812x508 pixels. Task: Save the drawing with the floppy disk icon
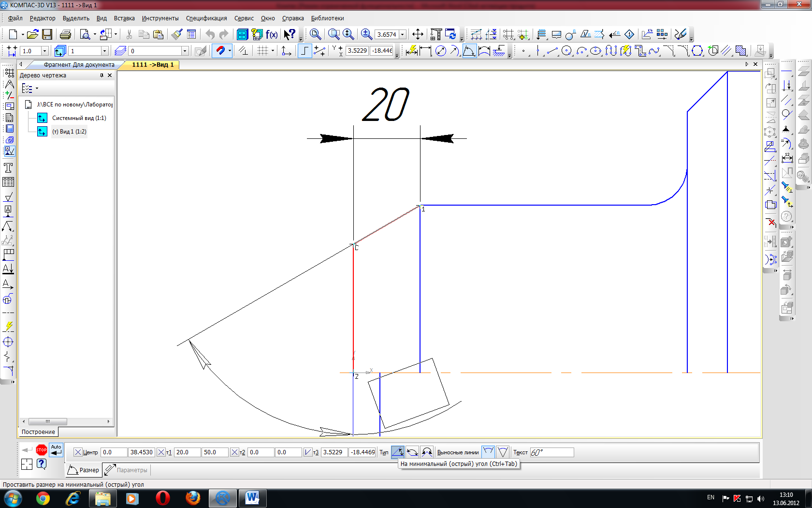(x=47, y=34)
